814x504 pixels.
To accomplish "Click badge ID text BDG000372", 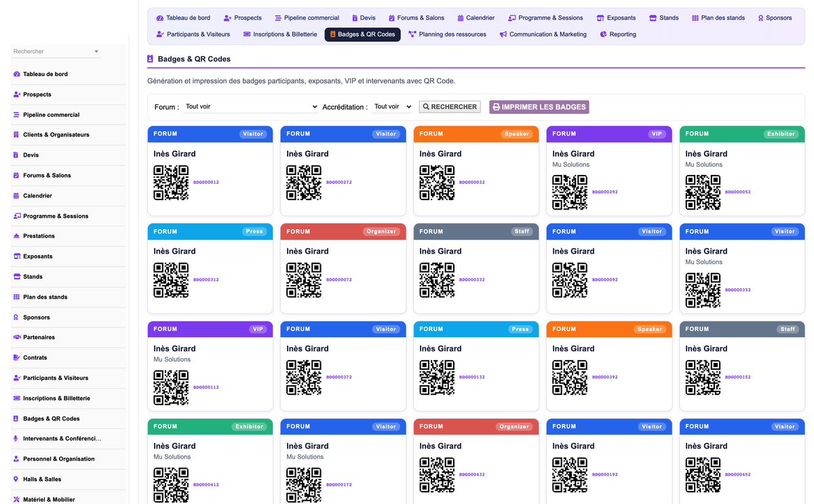I will 339,377.
